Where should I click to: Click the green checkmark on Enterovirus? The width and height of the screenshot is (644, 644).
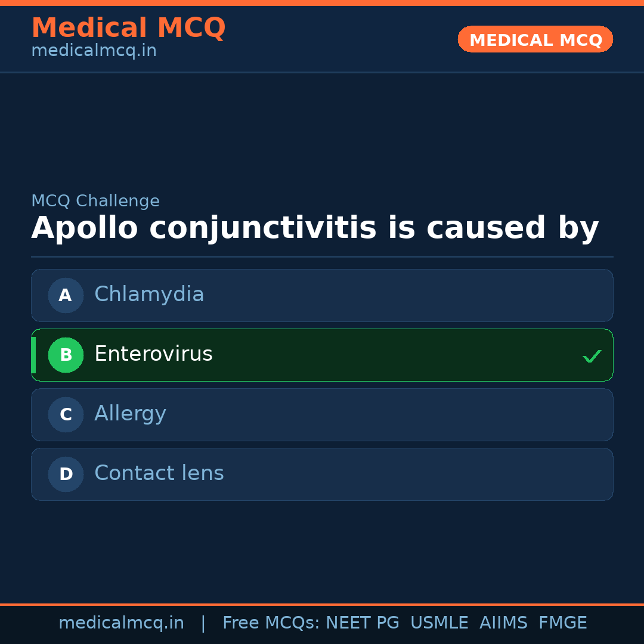point(592,357)
